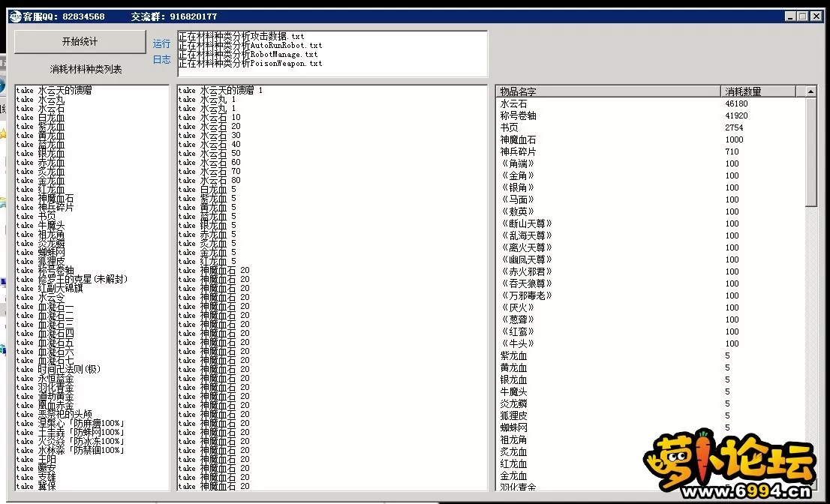Select 《银角》 row in table
This screenshot has height=504, width=830.
pos(651,187)
